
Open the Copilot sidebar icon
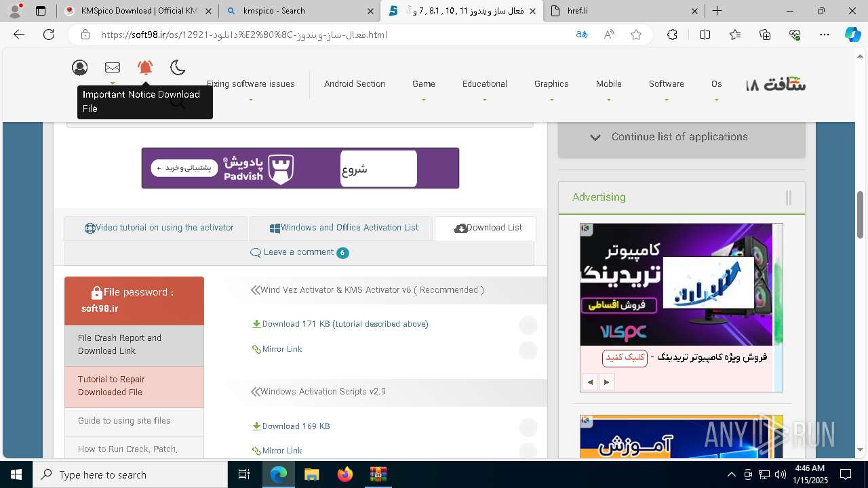pyautogui.click(x=853, y=35)
